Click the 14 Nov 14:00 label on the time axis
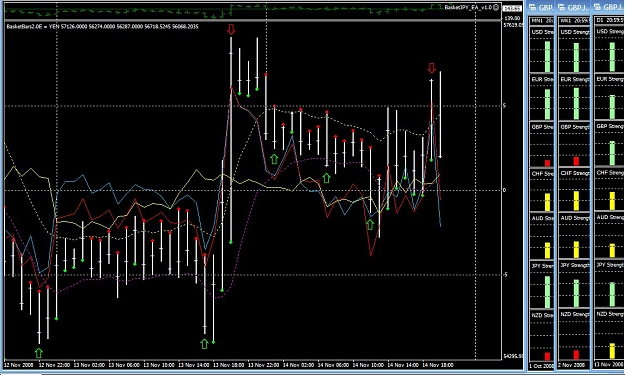 coord(402,365)
